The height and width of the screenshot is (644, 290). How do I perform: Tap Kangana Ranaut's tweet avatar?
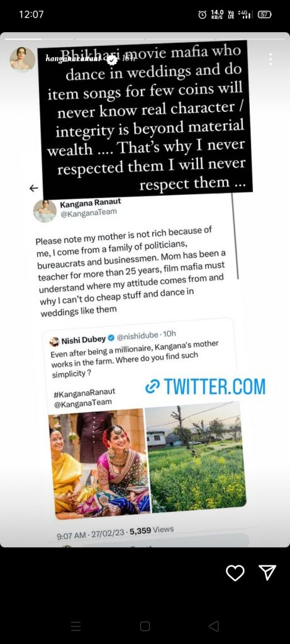45,211
